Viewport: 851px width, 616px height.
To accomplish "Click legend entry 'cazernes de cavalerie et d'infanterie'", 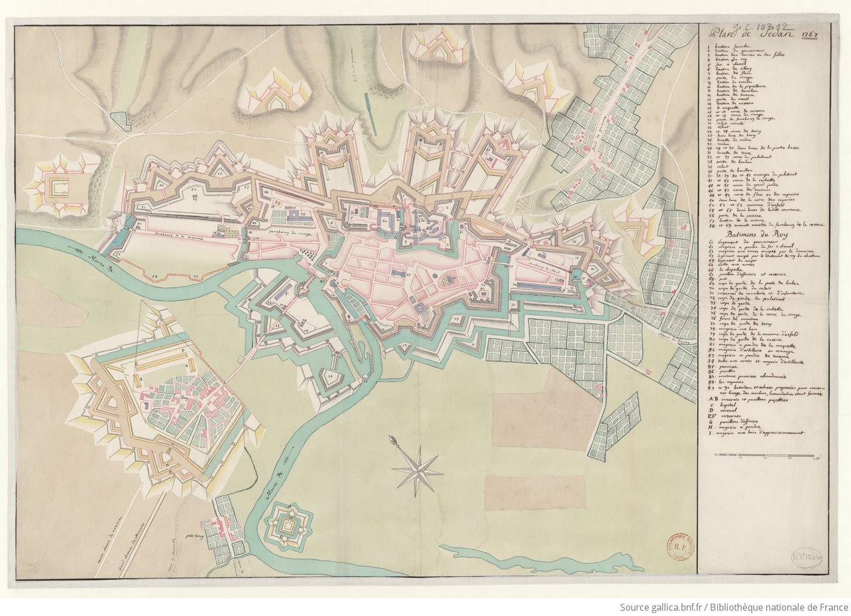I will tap(761, 293).
